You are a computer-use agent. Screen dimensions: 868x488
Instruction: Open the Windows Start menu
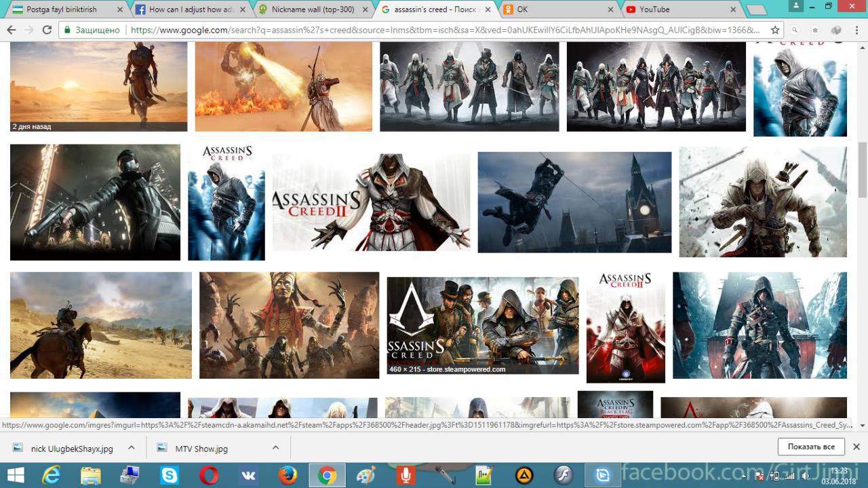15,475
